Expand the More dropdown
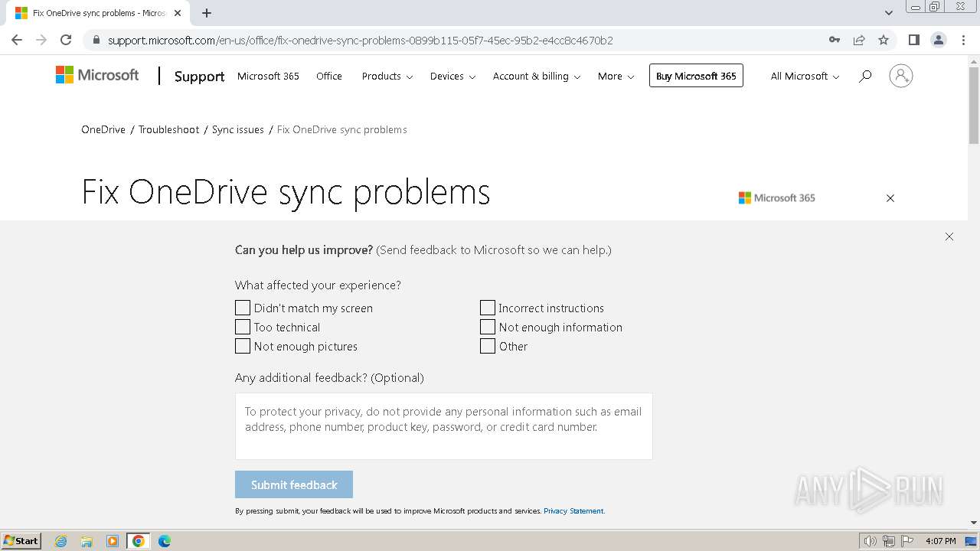Image resolution: width=980 pixels, height=551 pixels. click(616, 76)
